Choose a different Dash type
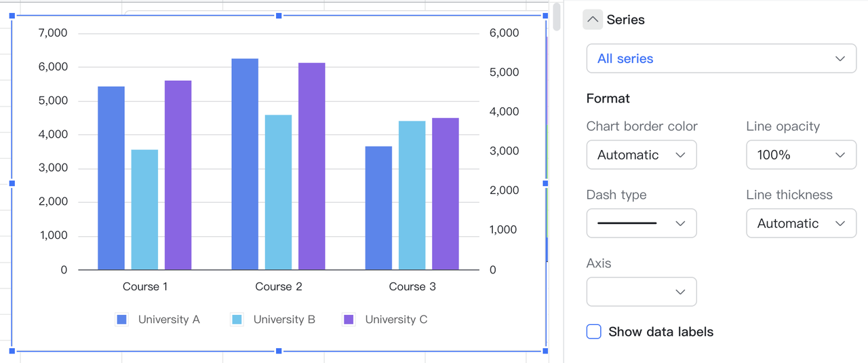 (641, 223)
